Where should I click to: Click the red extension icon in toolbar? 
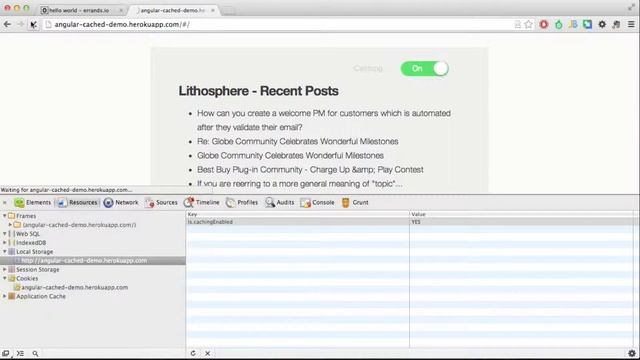point(544,24)
